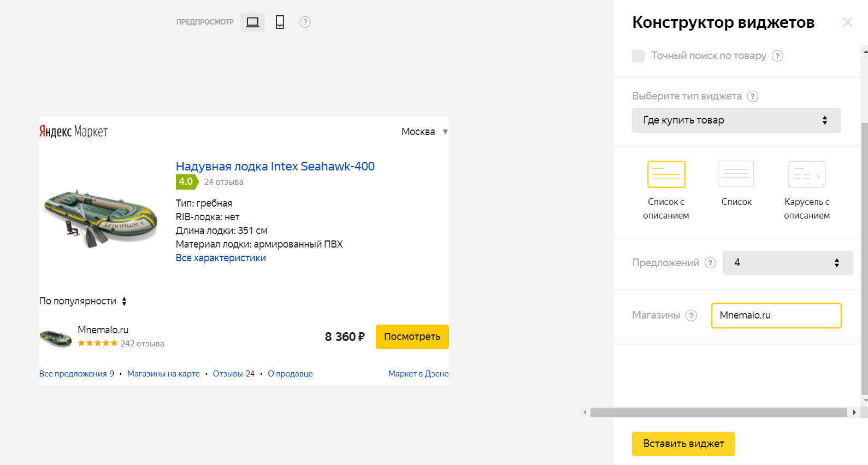Show help for shops filter

click(x=691, y=315)
